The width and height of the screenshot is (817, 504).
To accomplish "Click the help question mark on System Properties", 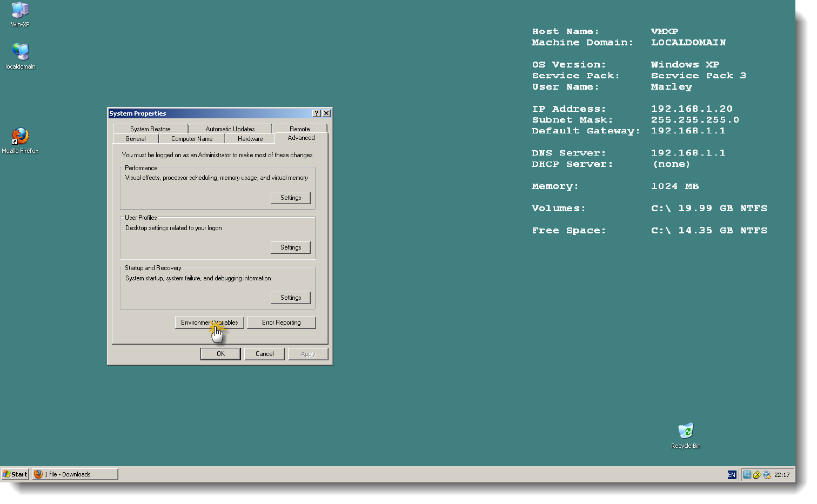I will coord(316,113).
